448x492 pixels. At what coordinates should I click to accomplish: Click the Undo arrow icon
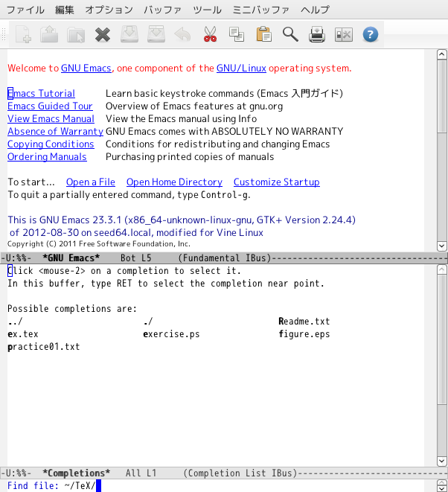182,34
